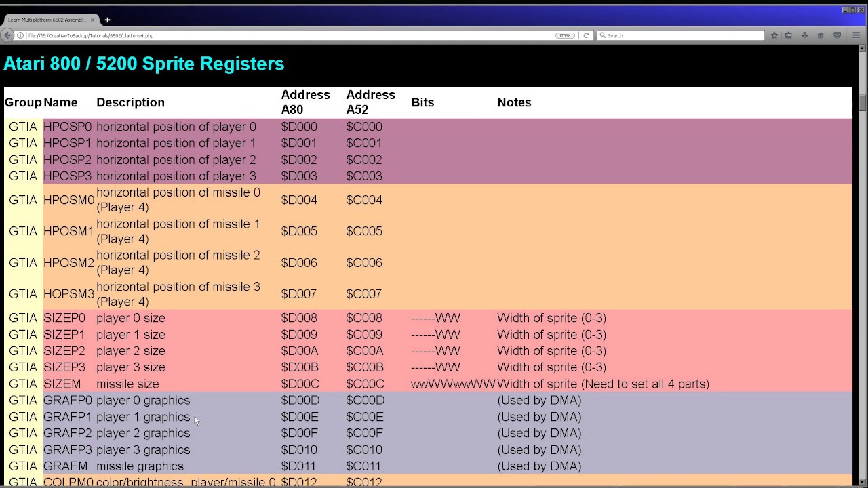Save page to Pocket icon
The height and width of the screenshot is (488, 868).
(837, 35)
